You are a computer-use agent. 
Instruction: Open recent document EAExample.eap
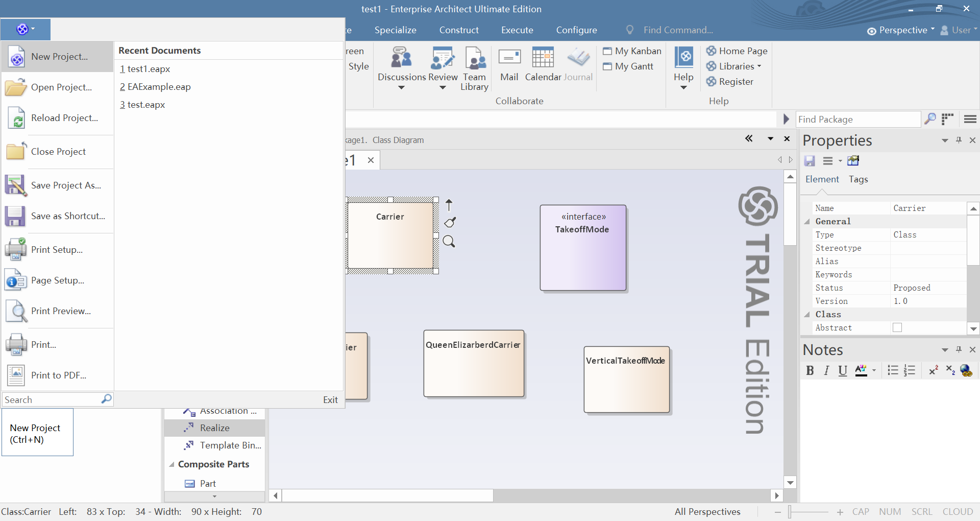click(x=155, y=87)
